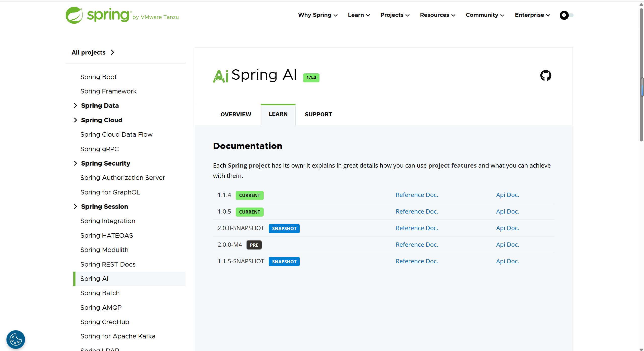Viewport: 644px width, 351px height.
Task: Switch to the SUPPORT tab
Action: [x=318, y=114]
